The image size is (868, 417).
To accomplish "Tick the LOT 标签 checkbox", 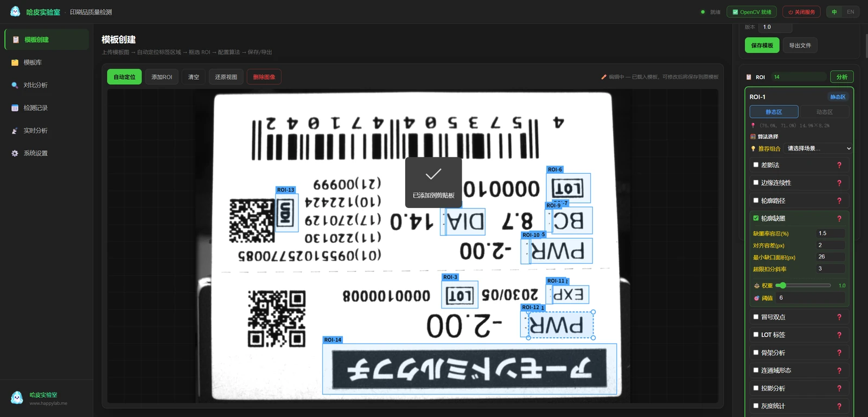I will 756,335.
